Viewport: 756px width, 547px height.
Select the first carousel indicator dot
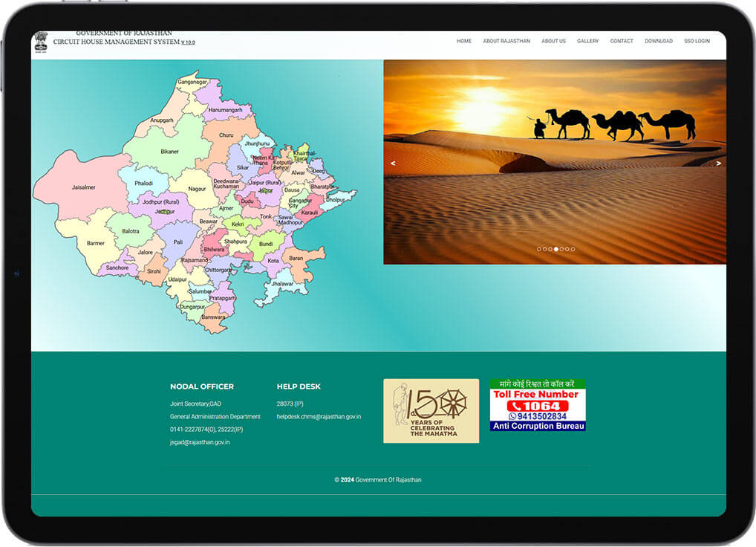(x=539, y=249)
